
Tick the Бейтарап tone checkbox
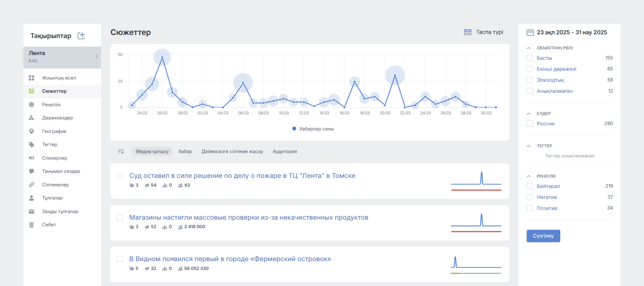530,186
